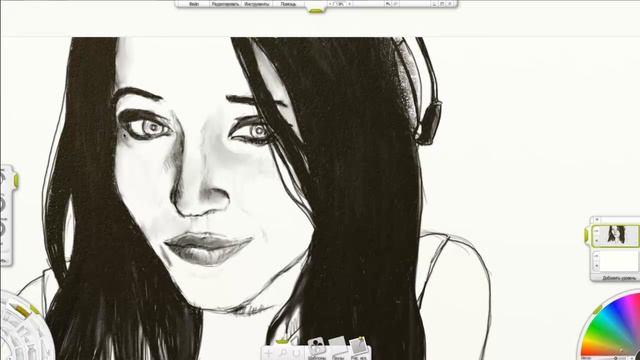
Task: Toggle bottom toolbar with its green handle
Action: pyautogui.click(x=282, y=342)
